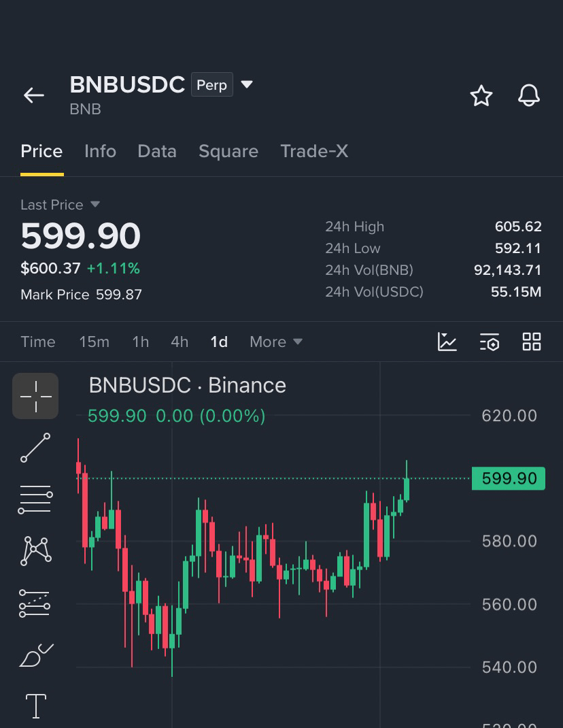The height and width of the screenshot is (728, 563).
Task: Click the large 599.90 last price
Action: [x=80, y=236]
